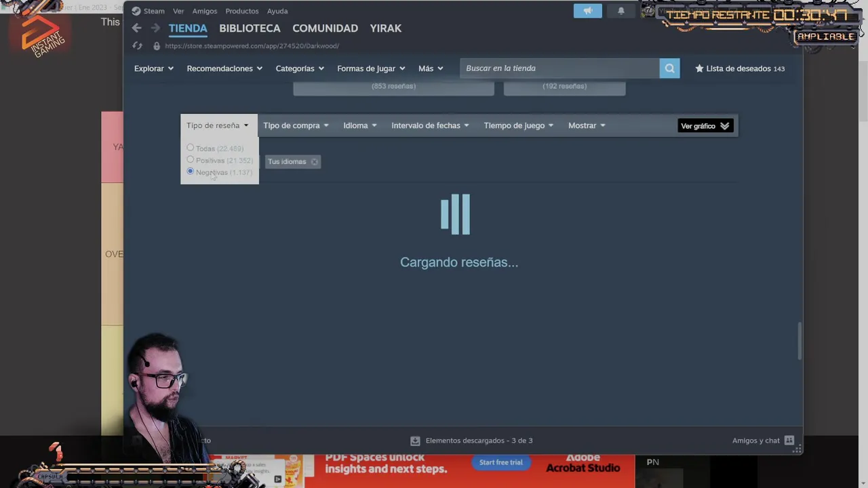Click the 192 reseñas summary box
This screenshot has height=488, width=868.
[564, 87]
